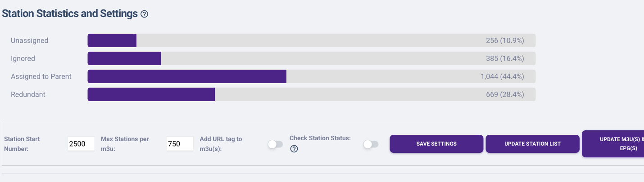Open the Check Station Status help icon
Image resolution: width=644 pixels, height=182 pixels.
click(x=294, y=149)
